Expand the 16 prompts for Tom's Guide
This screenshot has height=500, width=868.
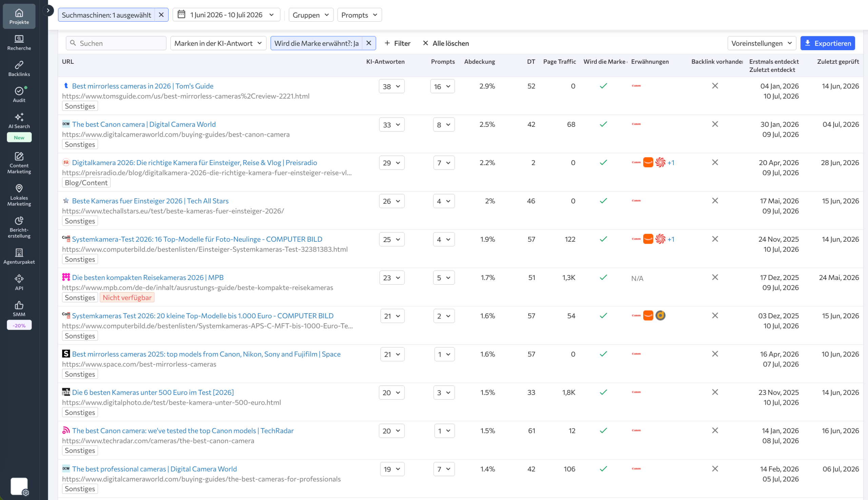(442, 86)
